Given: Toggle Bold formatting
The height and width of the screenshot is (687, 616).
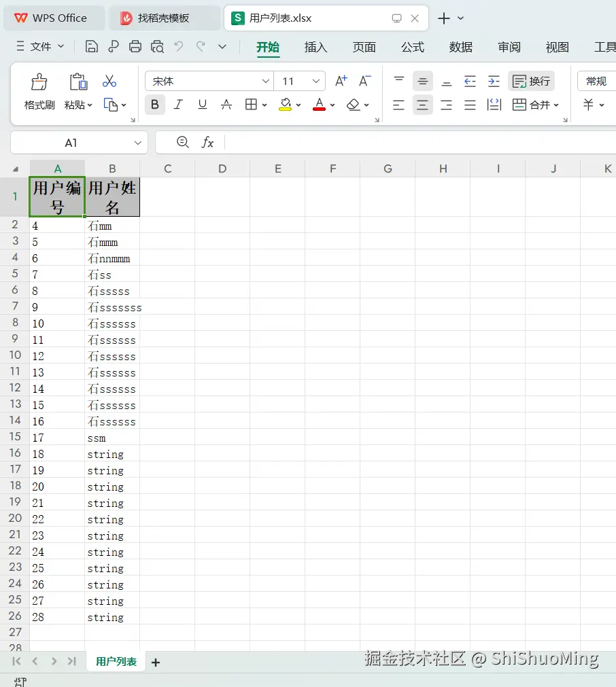Looking at the screenshot, I should 155,105.
